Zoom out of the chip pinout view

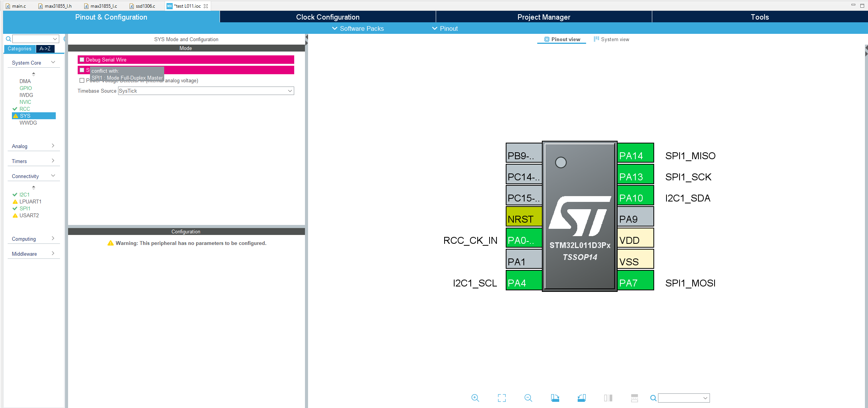point(528,398)
